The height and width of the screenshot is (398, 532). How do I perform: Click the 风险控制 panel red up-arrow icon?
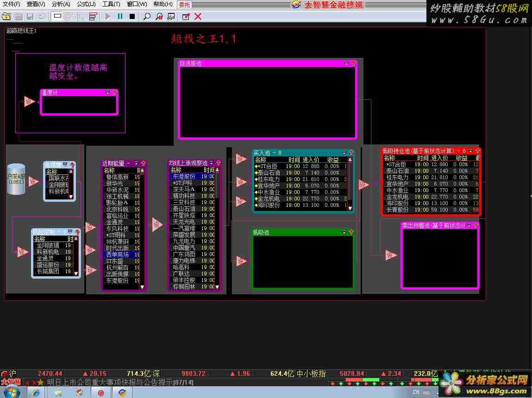[77, 231]
